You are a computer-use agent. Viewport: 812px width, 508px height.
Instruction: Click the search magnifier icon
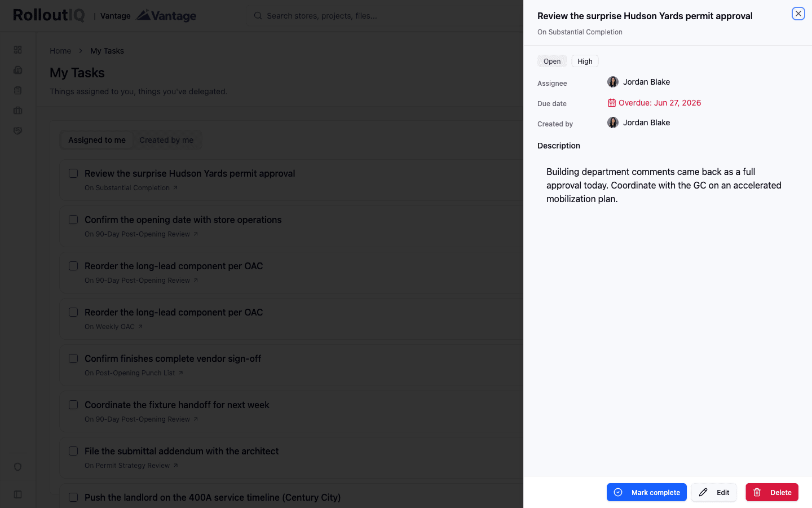pos(258,16)
